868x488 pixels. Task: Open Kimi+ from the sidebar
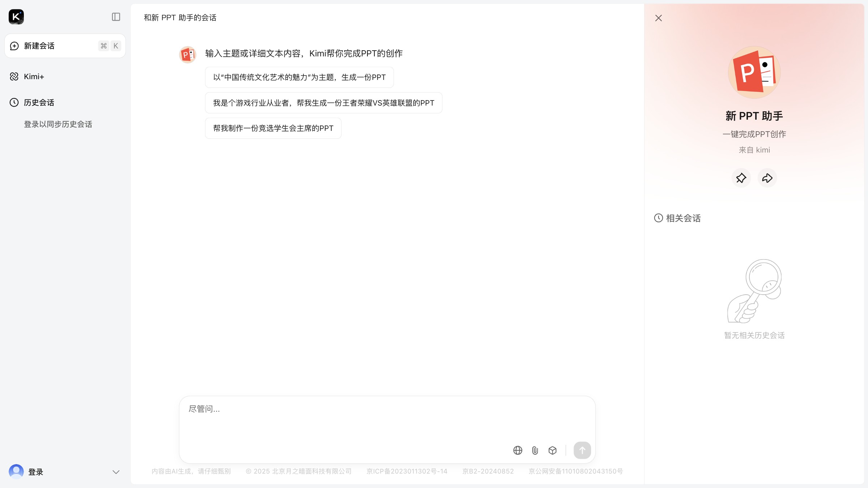34,76
